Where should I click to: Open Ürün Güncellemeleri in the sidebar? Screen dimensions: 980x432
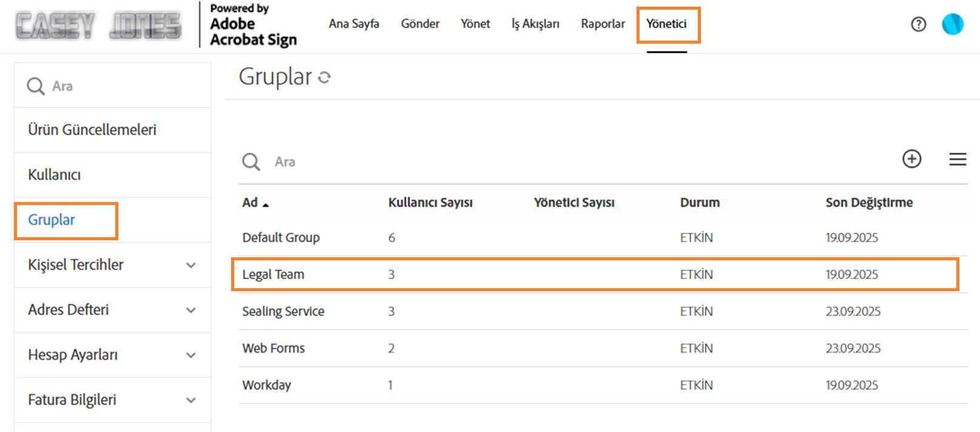(92, 130)
